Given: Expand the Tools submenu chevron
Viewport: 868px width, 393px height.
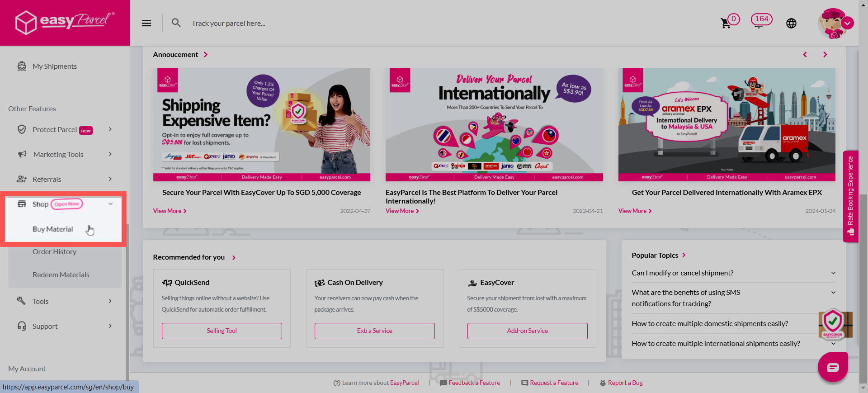Looking at the screenshot, I should 110,301.
